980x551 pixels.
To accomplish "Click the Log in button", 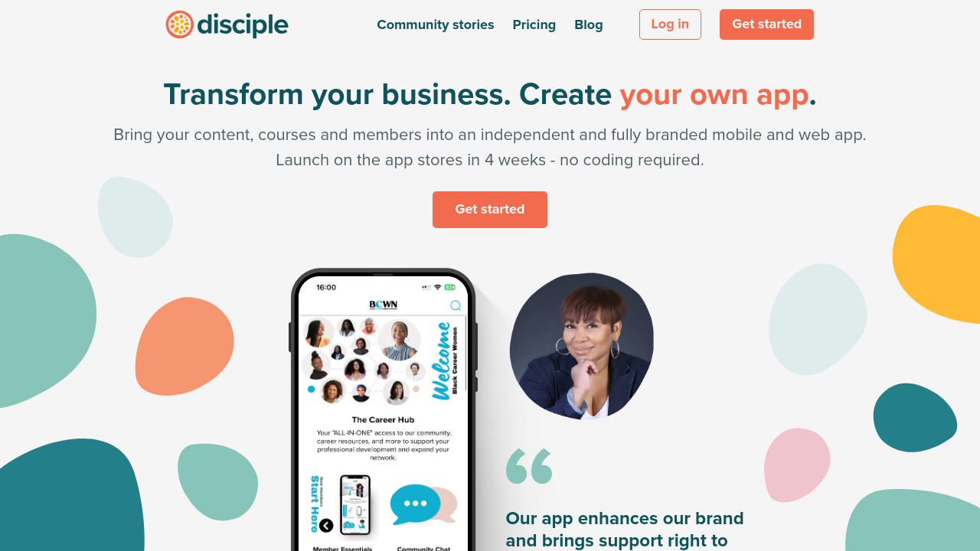I will pos(670,24).
